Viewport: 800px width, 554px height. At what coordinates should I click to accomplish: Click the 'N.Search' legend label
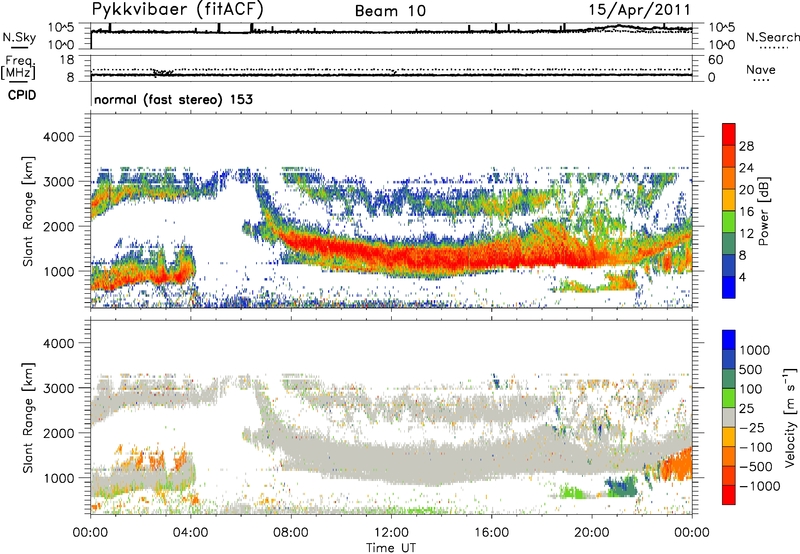[x=772, y=37]
